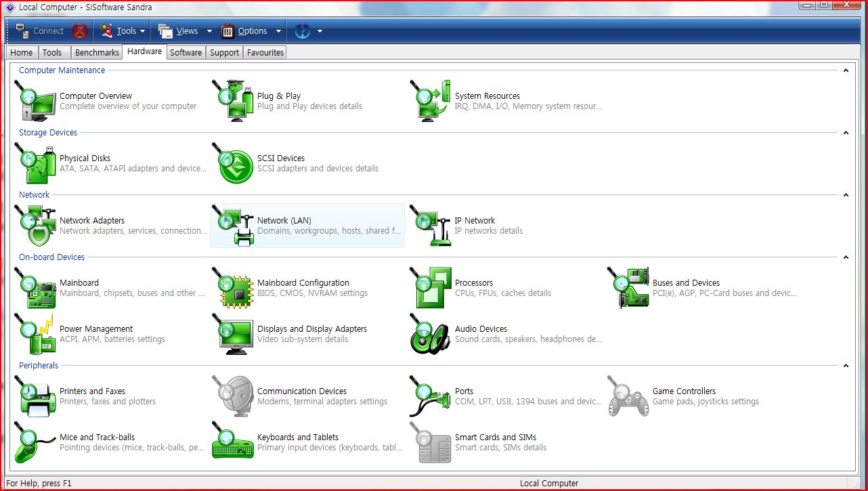
Task: Click the red disconnect icon in toolbar
Action: pyautogui.click(x=80, y=31)
